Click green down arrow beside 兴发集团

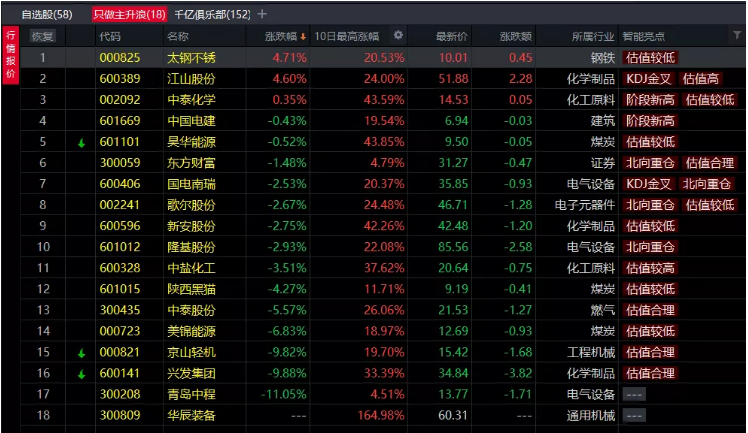tap(82, 374)
